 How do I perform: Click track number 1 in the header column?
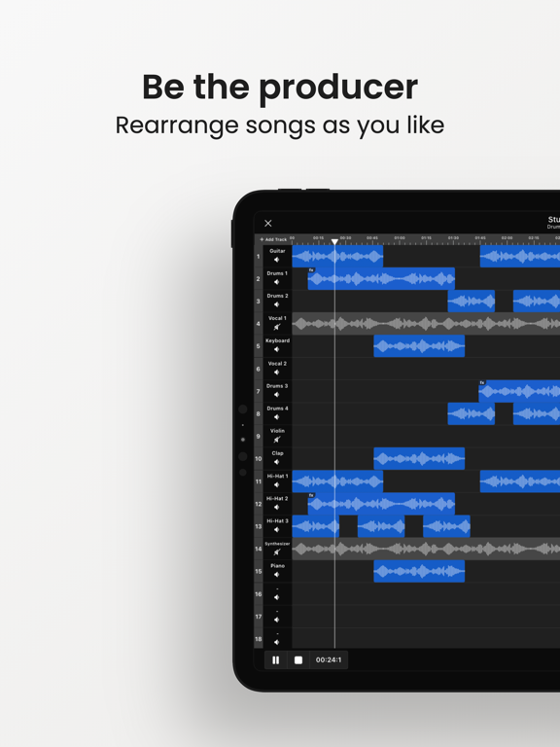coord(258,257)
